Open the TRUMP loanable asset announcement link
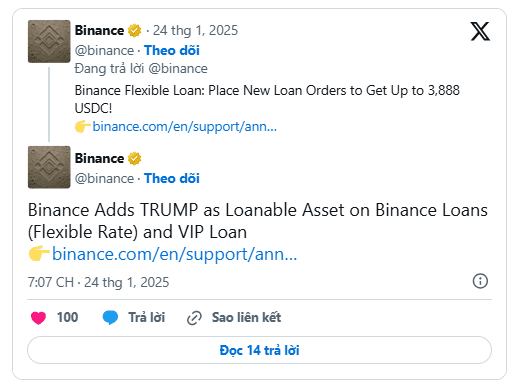516x391 pixels. pyautogui.click(x=174, y=254)
